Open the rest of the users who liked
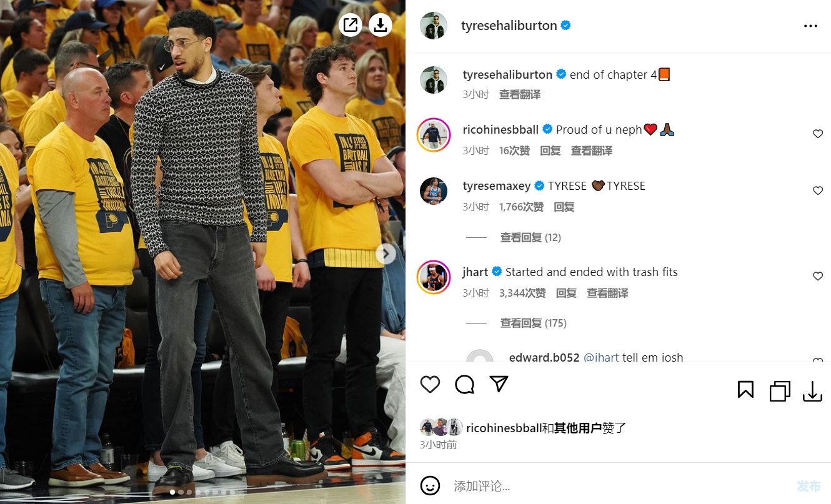This screenshot has height=504, width=831. [x=578, y=428]
